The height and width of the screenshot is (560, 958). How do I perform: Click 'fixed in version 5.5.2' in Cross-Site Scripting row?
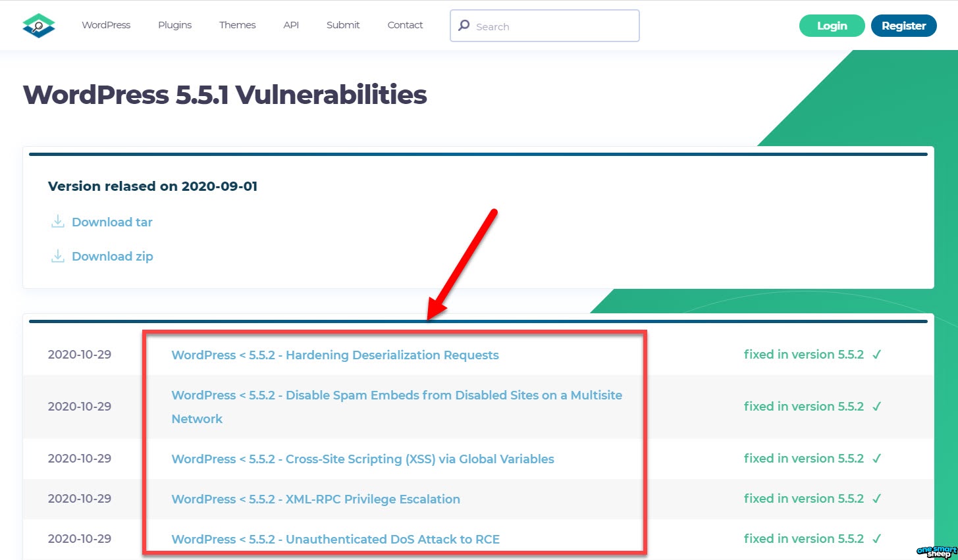pyautogui.click(x=803, y=459)
